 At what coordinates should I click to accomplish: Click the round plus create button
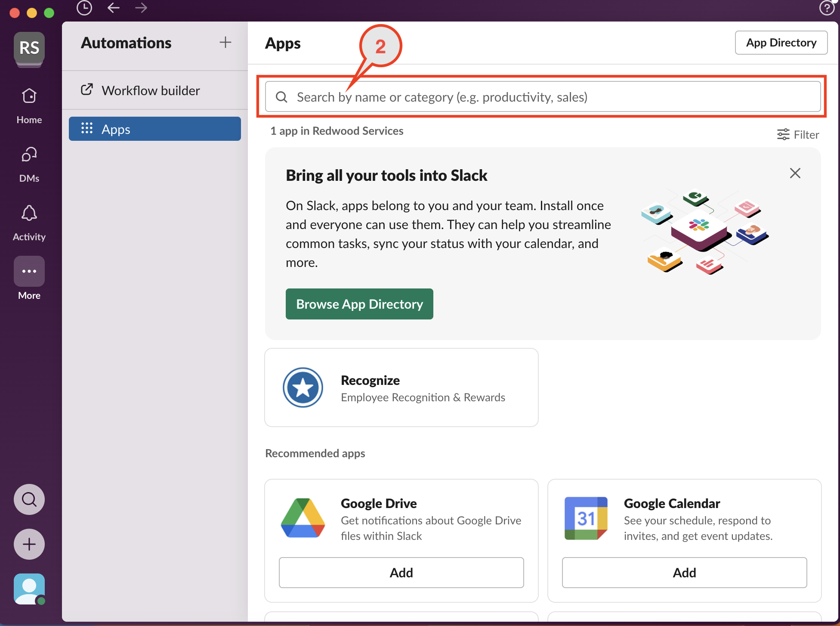[29, 544]
